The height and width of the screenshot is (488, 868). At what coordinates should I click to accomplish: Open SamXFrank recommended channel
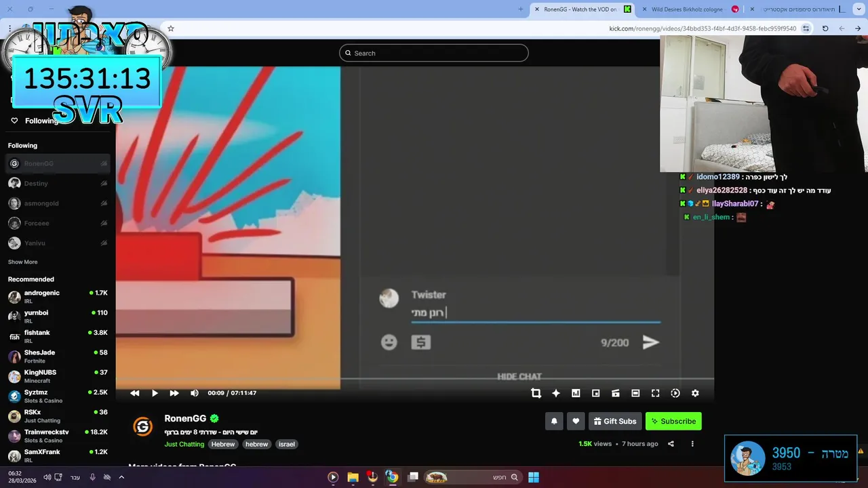click(x=58, y=455)
